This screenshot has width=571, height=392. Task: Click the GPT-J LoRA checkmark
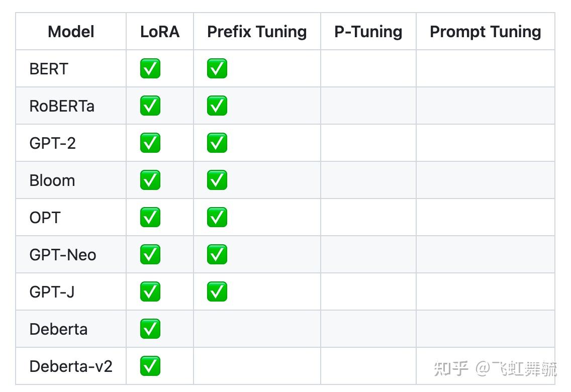pos(150,291)
